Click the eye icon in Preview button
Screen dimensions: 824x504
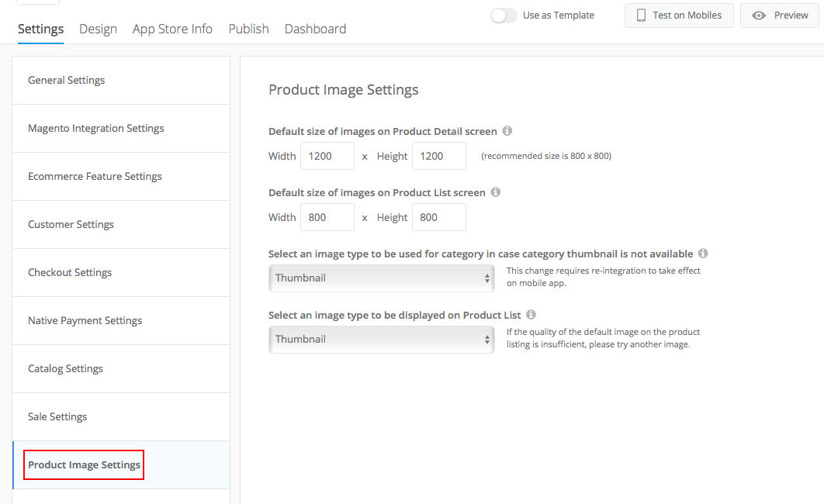(x=760, y=16)
